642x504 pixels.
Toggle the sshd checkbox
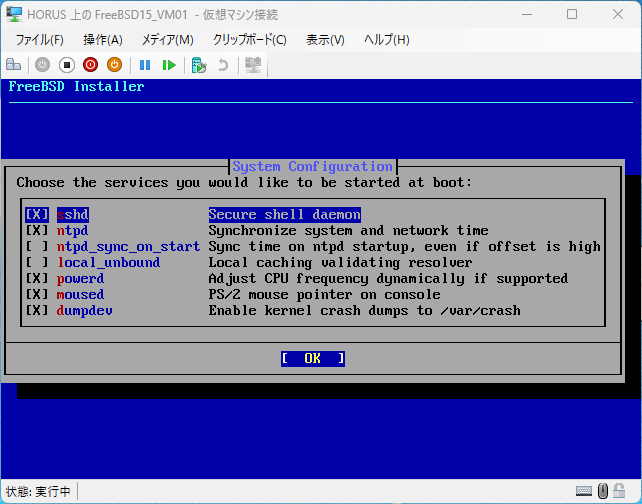[x=37, y=215]
